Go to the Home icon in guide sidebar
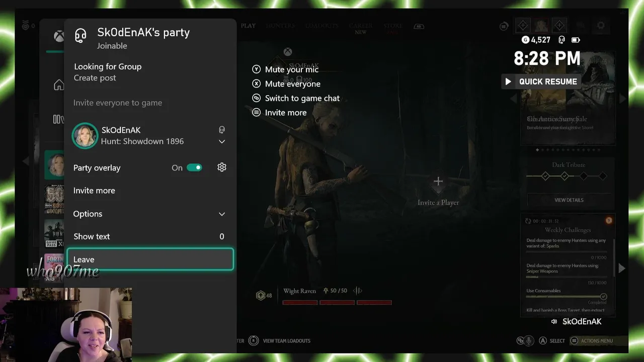Viewport: 644px width, 362px height. (x=59, y=84)
